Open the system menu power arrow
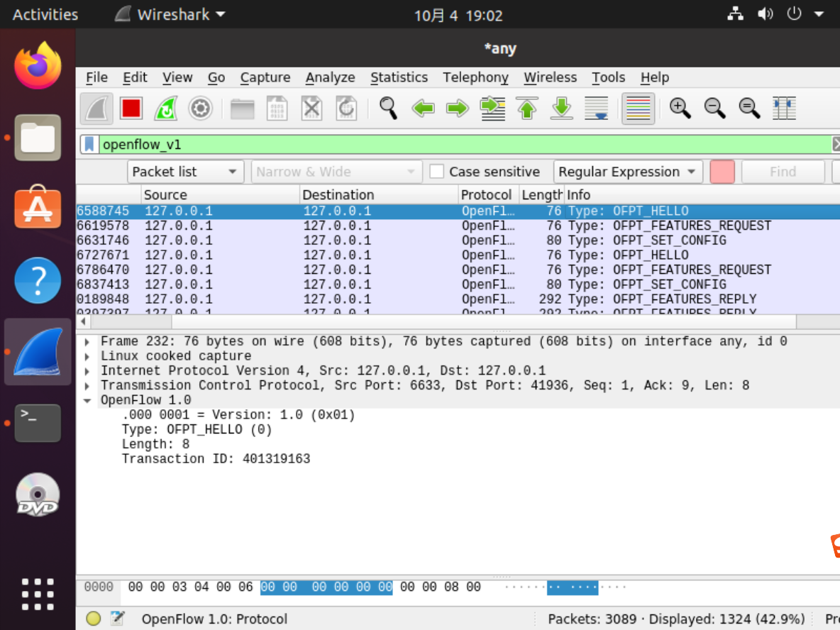 (x=819, y=14)
